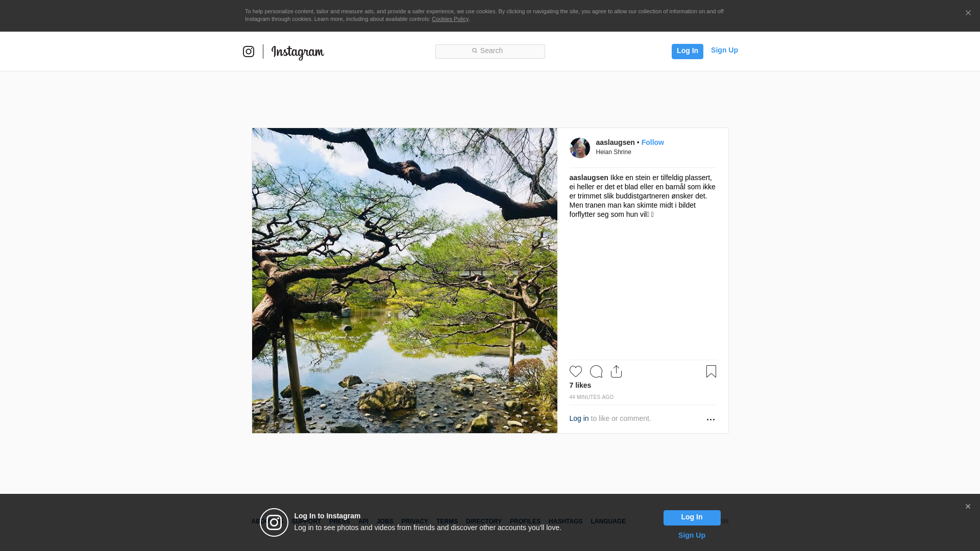Open the Heian Shrine location link
Screen dimensions: 980x551
[x=614, y=152]
